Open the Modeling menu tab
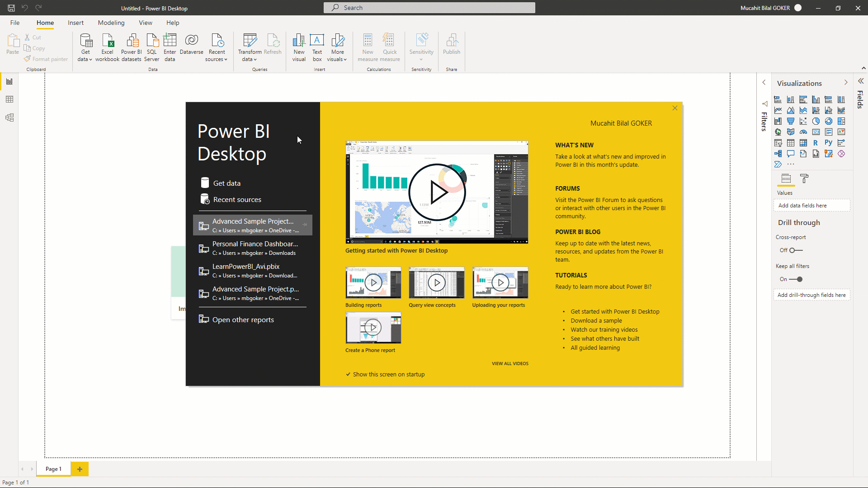 click(x=111, y=23)
